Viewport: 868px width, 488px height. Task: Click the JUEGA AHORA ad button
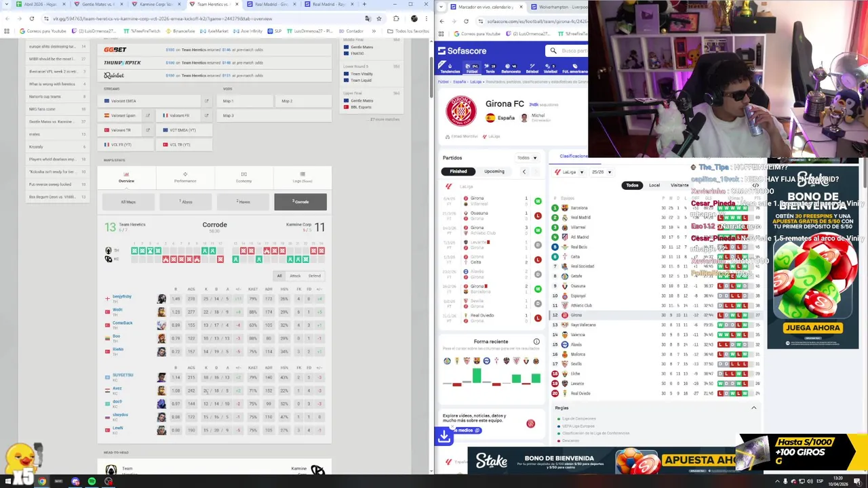tap(812, 328)
